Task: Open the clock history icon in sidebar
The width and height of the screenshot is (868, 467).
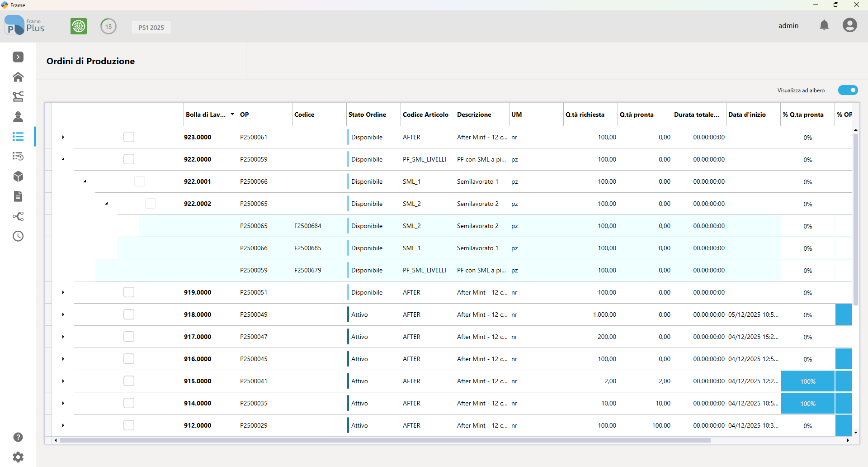Action: pos(18,236)
